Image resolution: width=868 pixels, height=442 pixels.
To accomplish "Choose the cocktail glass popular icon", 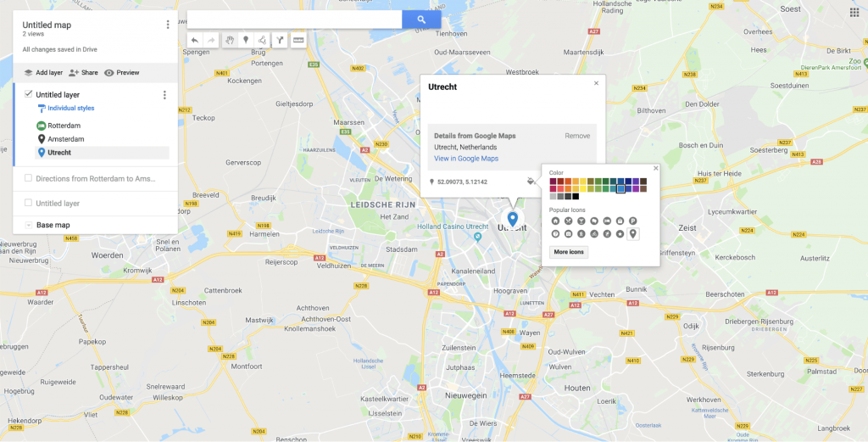I will (x=581, y=221).
